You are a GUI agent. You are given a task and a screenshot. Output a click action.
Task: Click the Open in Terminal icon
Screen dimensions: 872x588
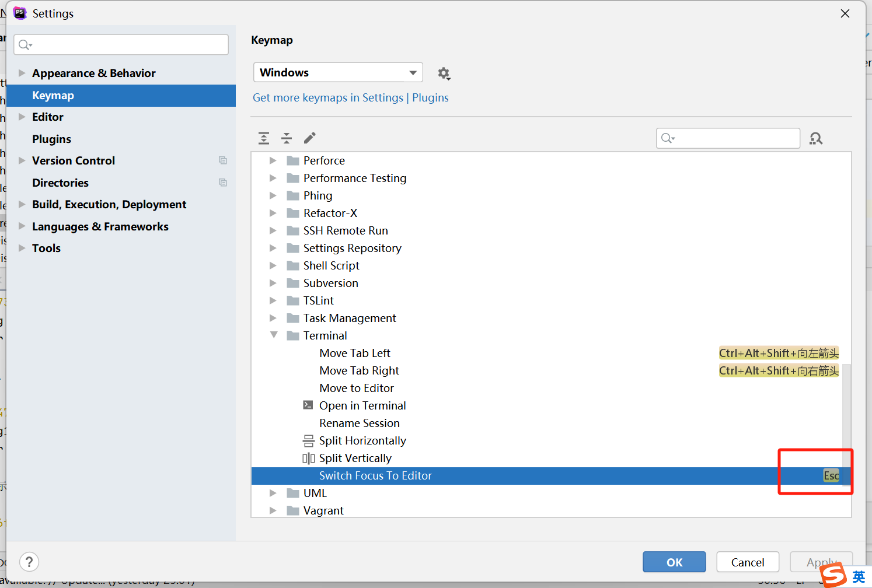(308, 405)
